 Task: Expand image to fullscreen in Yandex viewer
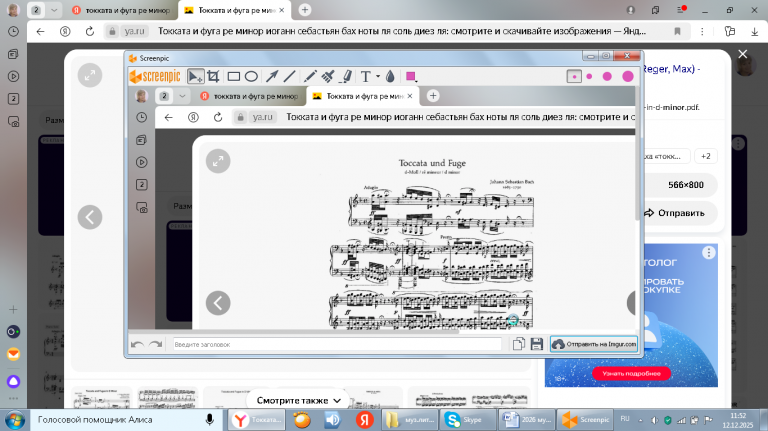90,75
